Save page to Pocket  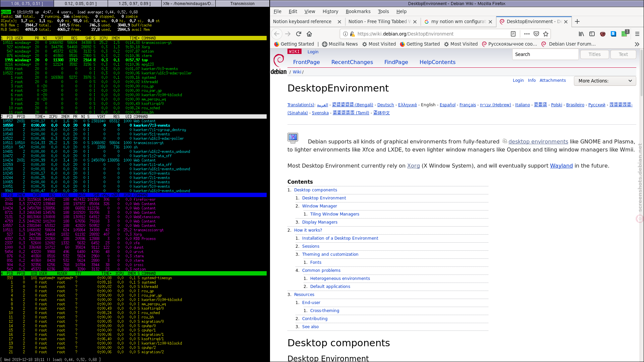536,34
